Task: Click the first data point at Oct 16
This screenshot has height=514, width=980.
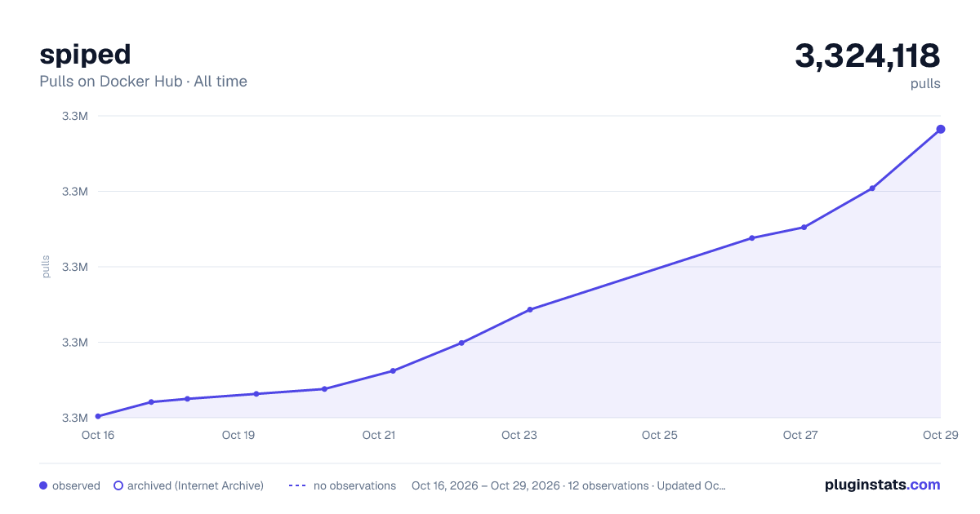Action: (x=98, y=416)
